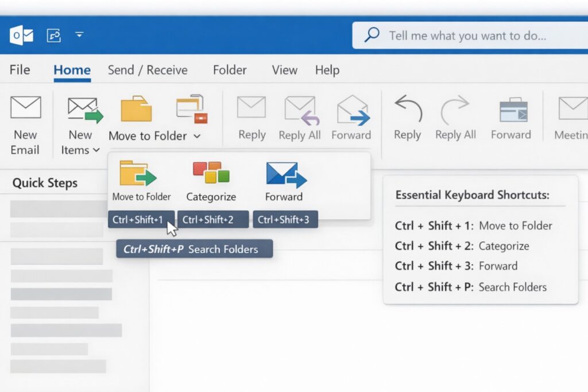588x392 pixels.
Task: Click the Ctrl+Shift+P Search Folders tooltip
Action: click(x=194, y=249)
